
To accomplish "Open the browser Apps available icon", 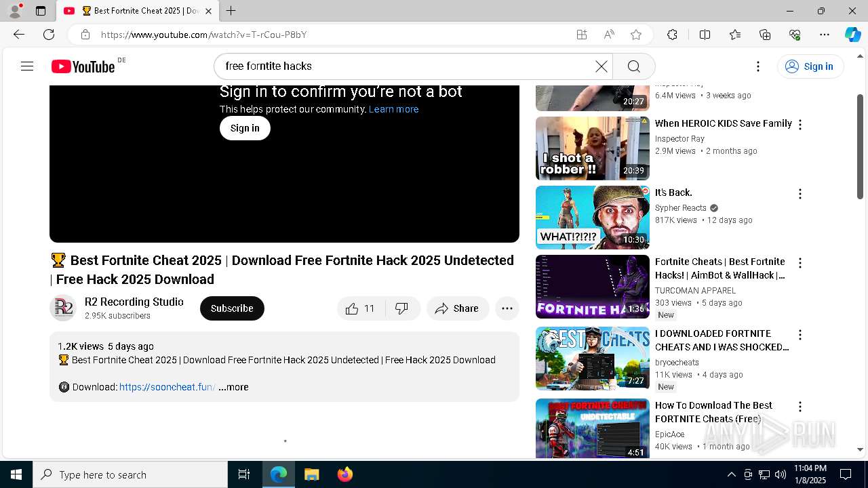I will [582, 35].
